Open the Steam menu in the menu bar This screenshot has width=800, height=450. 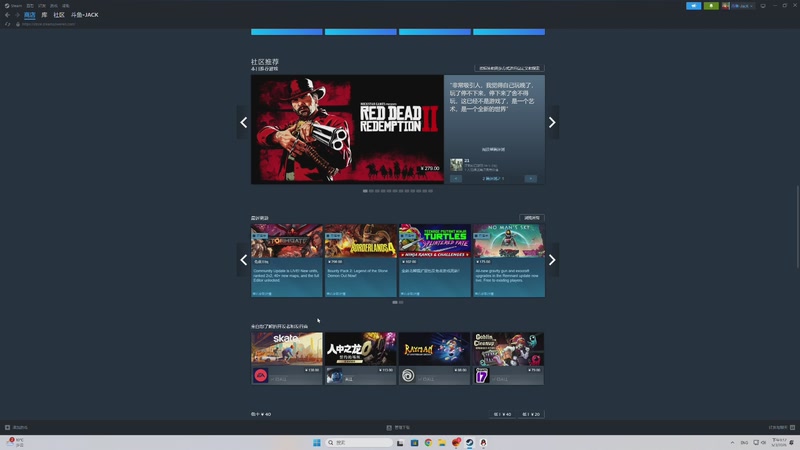[x=14, y=6]
